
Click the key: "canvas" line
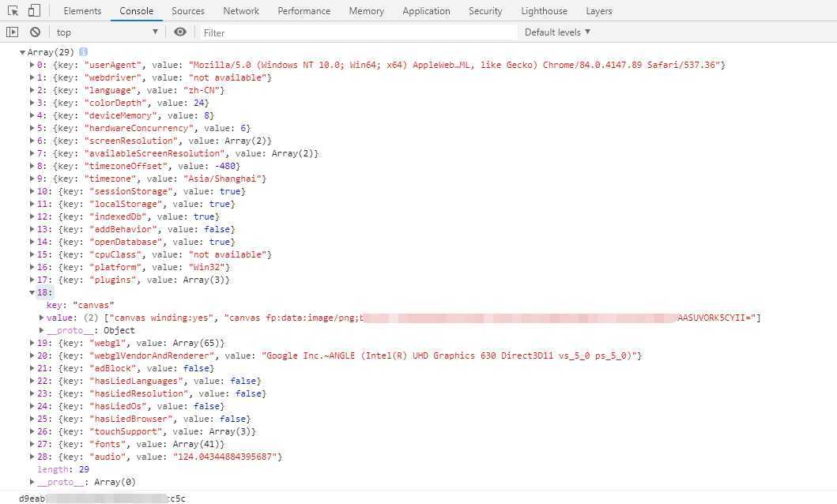tap(80, 305)
